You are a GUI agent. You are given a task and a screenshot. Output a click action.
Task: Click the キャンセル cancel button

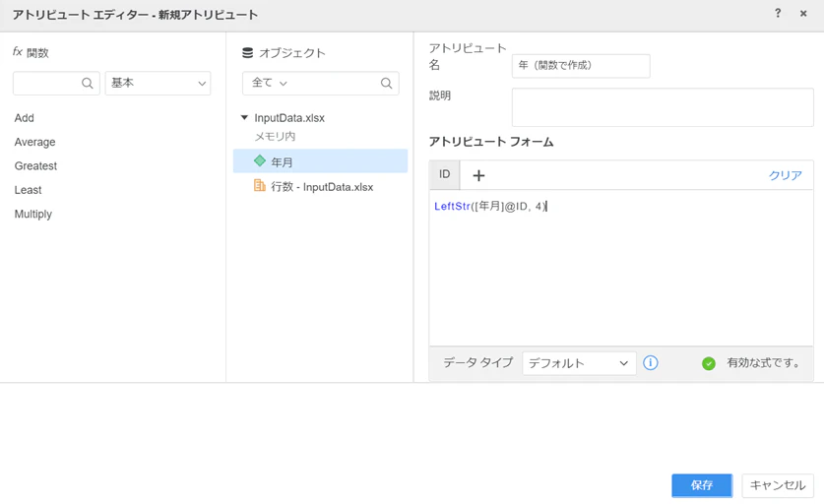tap(778, 485)
